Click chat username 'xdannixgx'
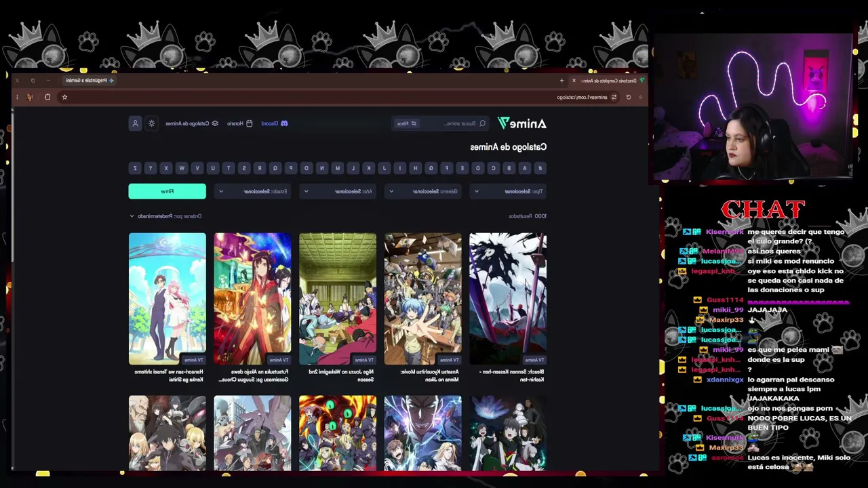Image resolution: width=868 pixels, height=488 pixels. (725, 380)
